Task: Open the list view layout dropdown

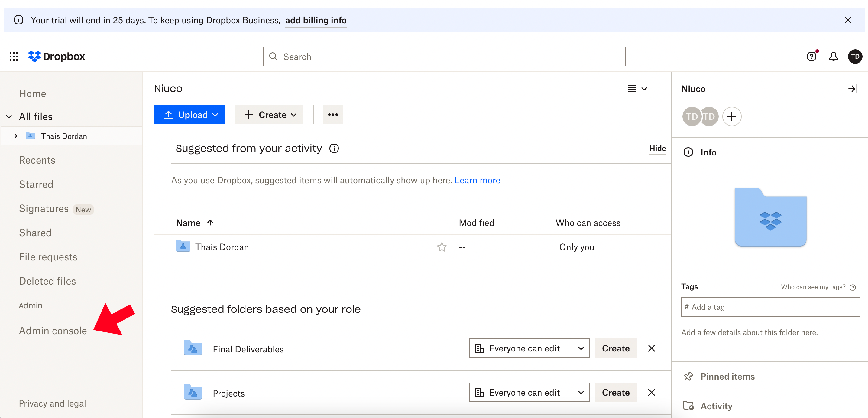Action: tap(637, 89)
